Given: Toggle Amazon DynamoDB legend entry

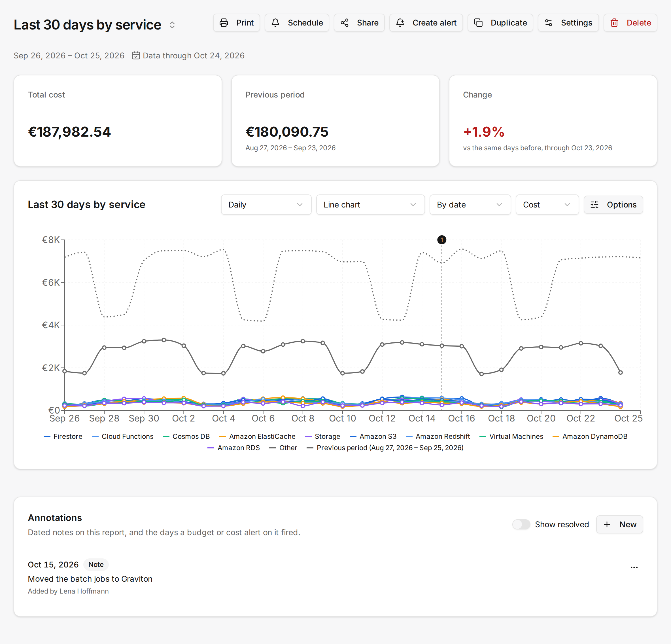Looking at the screenshot, I should (590, 436).
